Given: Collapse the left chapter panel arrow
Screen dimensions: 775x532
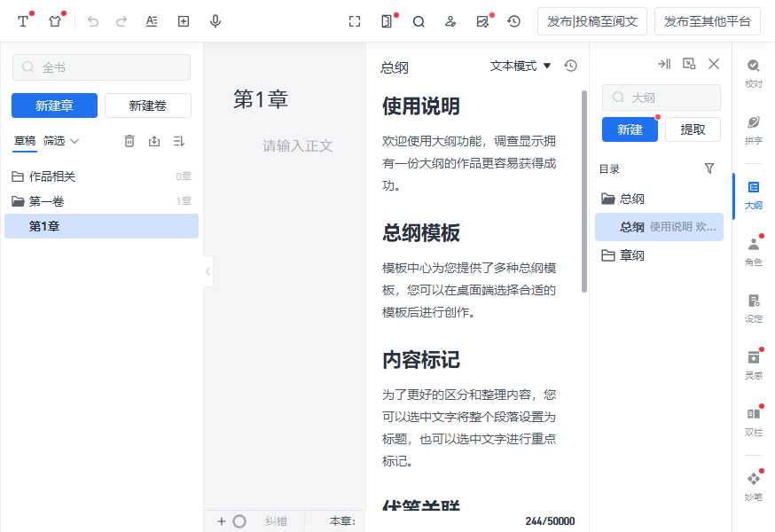Looking at the screenshot, I should click(x=208, y=271).
